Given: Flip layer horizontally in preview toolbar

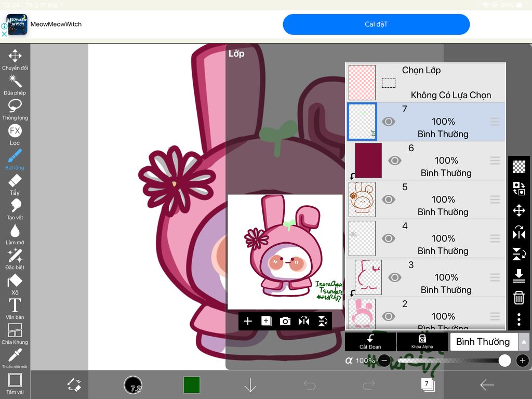Looking at the screenshot, I should pyautogui.click(x=303, y=321).
